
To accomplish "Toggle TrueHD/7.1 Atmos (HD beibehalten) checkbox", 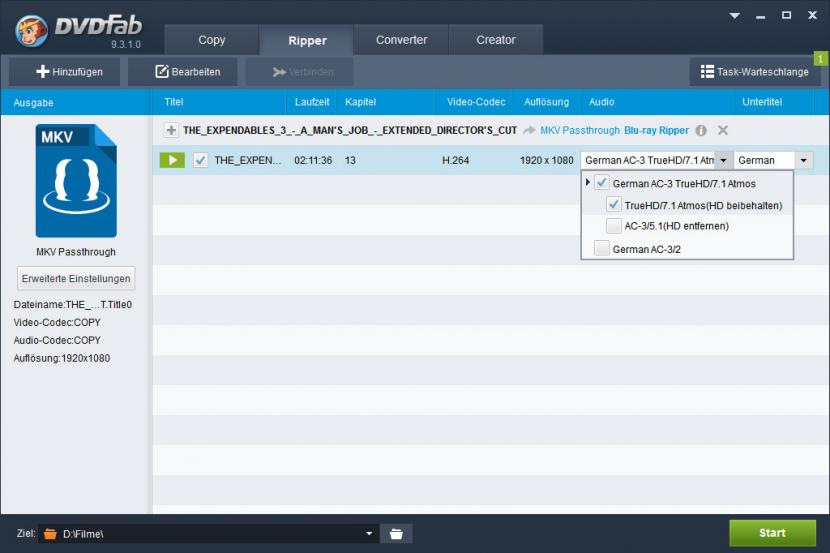I will pyautogui.click(x=614, y=205).
